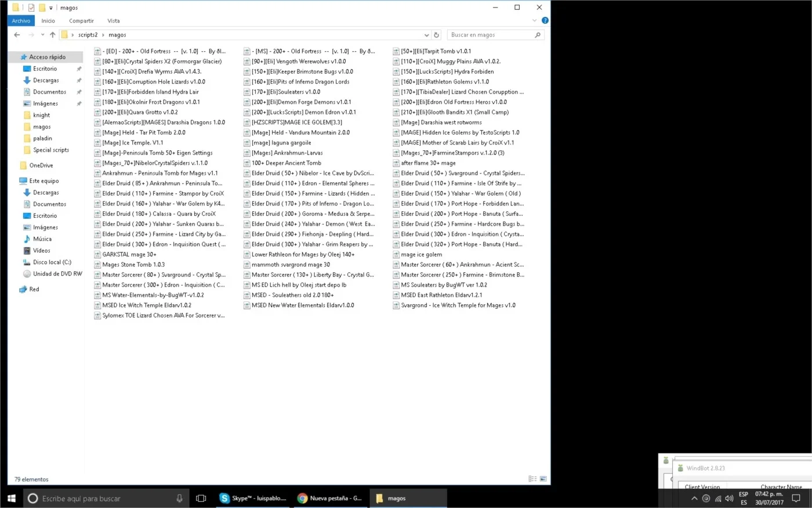Image resolution: width=812 pixels, height=508 pixels.
Task: Go back with the back arrow
Action: 17,35
